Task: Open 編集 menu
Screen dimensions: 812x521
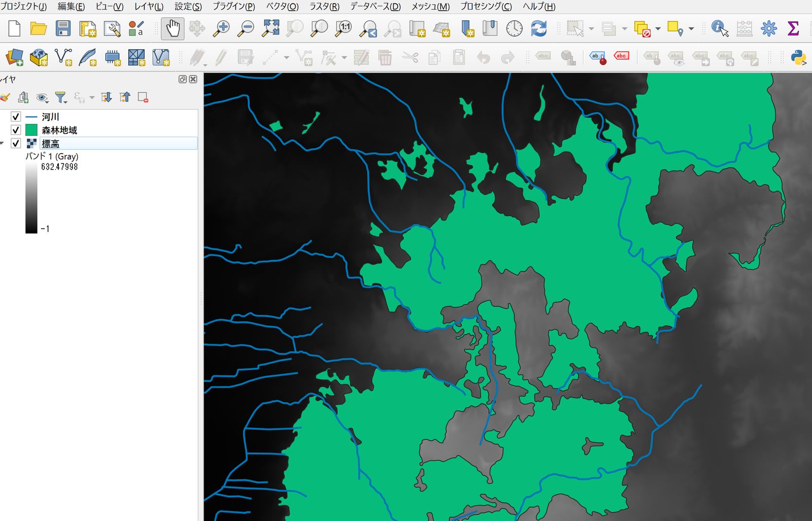Action: point(71,7)
